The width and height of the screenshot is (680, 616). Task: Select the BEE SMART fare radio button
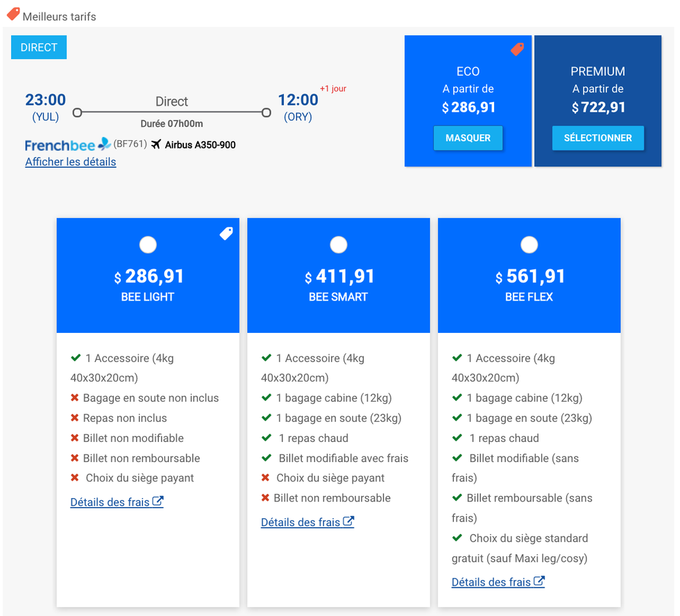point(339,245)
